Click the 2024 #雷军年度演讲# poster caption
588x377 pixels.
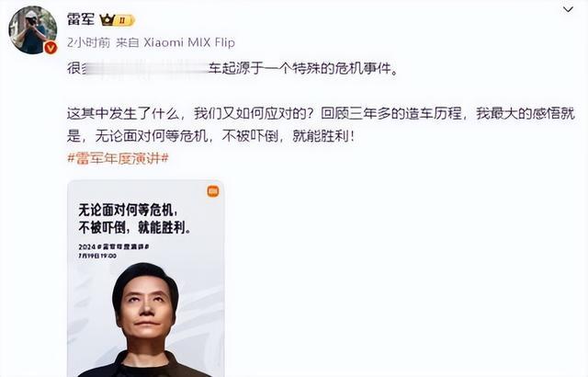[x=114, y=246]
